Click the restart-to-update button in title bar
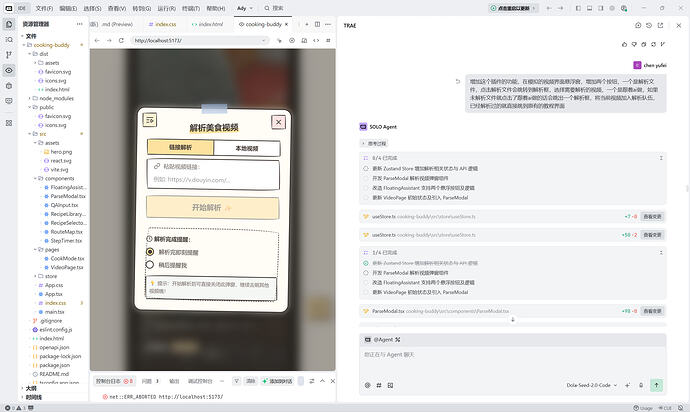This screenshot has height=412, width=690. 514,8
